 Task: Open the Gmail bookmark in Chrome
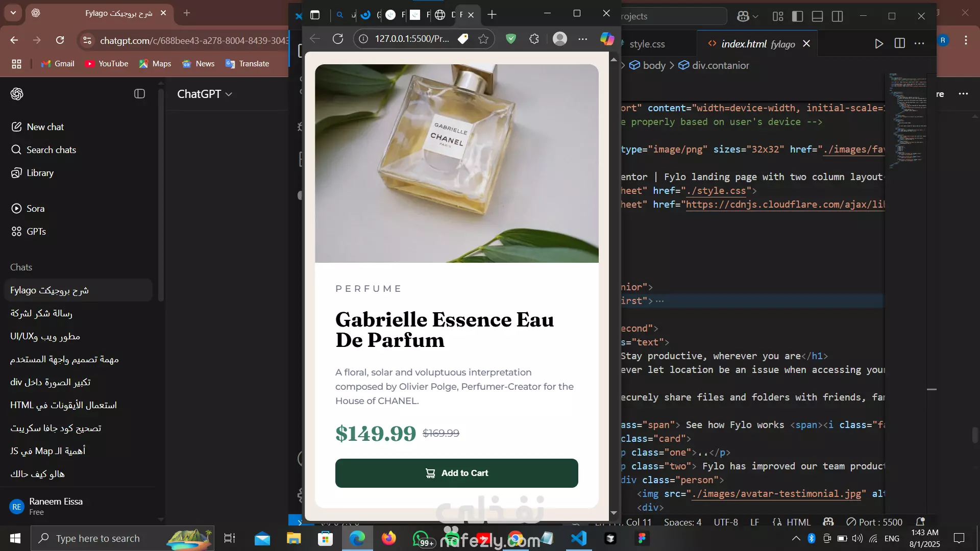(x=58, y=64)
